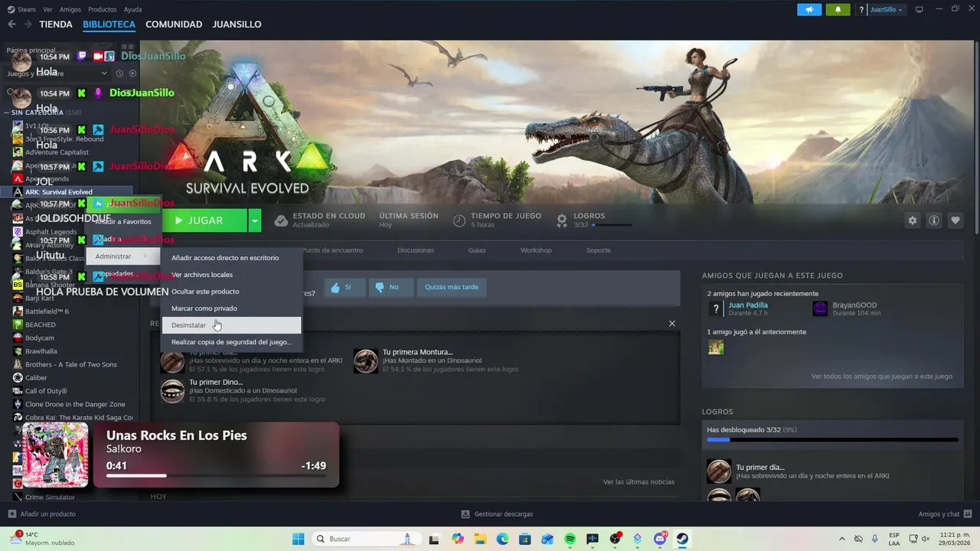The width and height of the screenshot is (980, 551).
Task: Collapse the SIN CATEGORÍA section
Action: pos(8,112)
